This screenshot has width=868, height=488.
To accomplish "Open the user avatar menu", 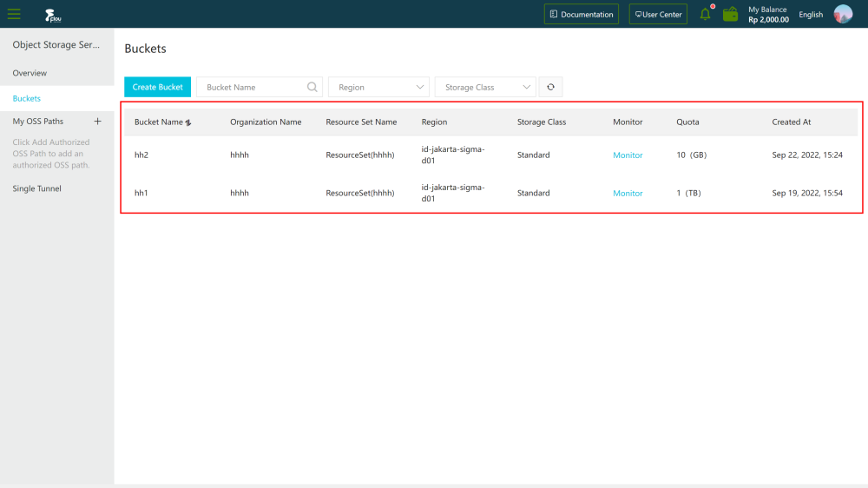I will (843, 14).
